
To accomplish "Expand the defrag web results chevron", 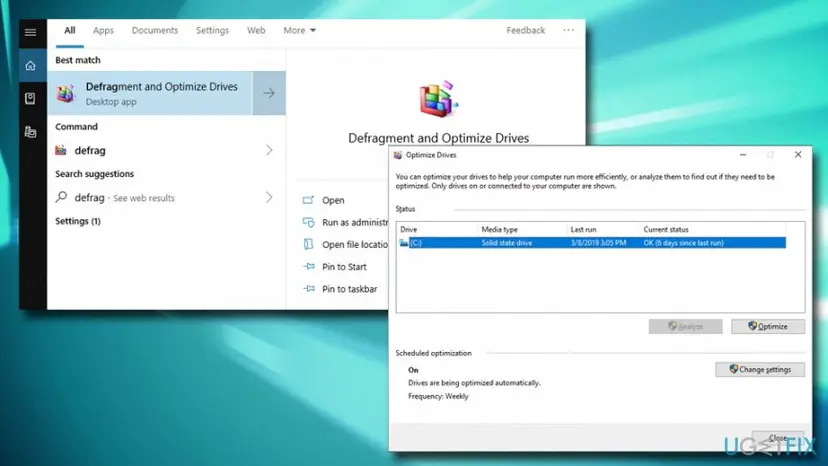I will coord(269,197).
